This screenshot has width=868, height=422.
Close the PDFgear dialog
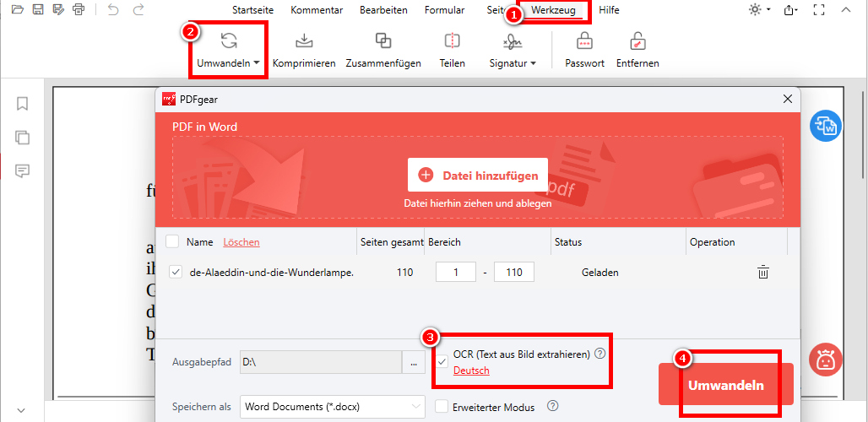pos(787,99)
